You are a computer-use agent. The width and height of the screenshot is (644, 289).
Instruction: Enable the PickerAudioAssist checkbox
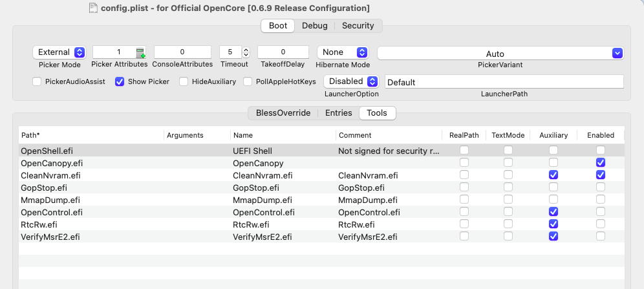point(37,81)
